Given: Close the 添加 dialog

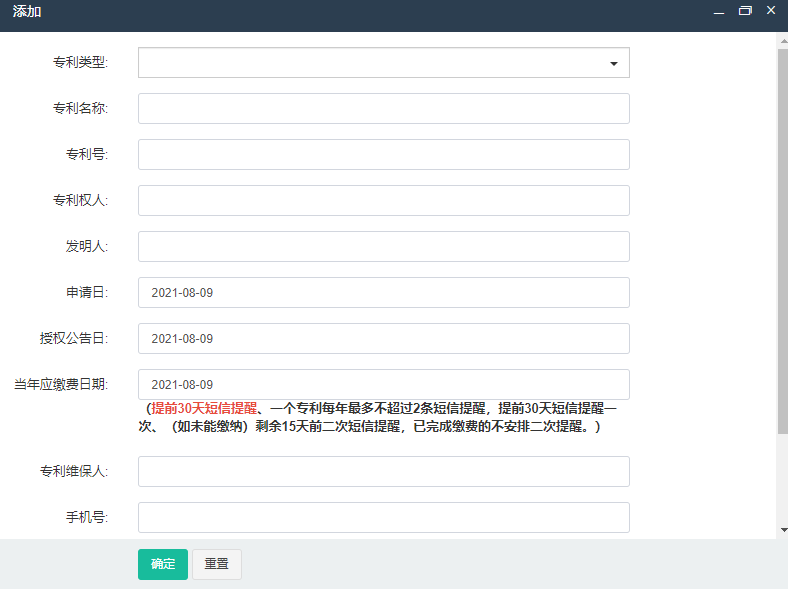Looking at the screenshot, I should point(771,10).
